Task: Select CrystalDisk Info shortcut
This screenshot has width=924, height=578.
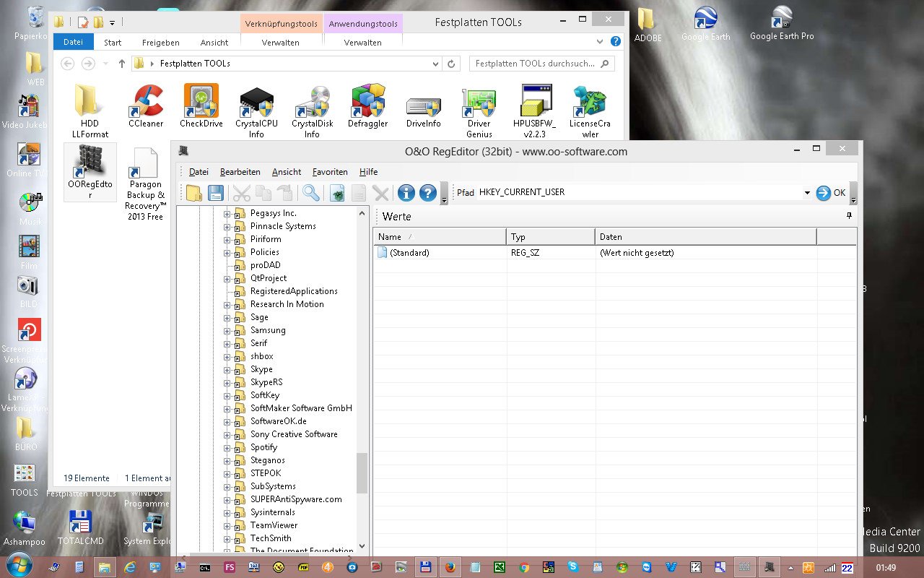Action: coord(312,111)
